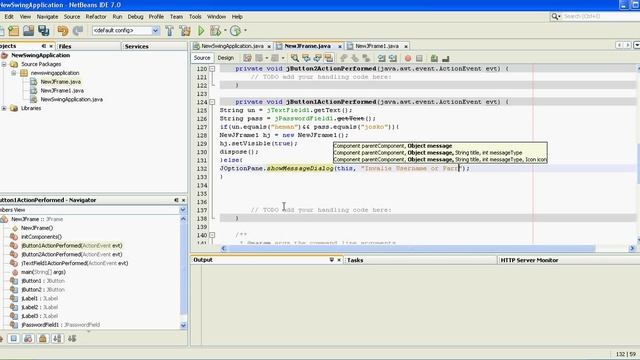
Task: Close the Output panel
Action: (x=339, y=260)
